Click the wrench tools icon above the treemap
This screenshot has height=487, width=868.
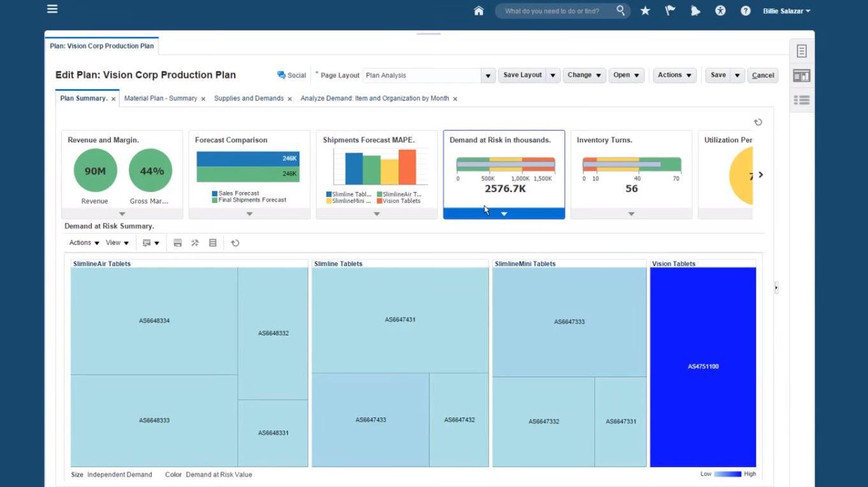(x=195, y=243)
